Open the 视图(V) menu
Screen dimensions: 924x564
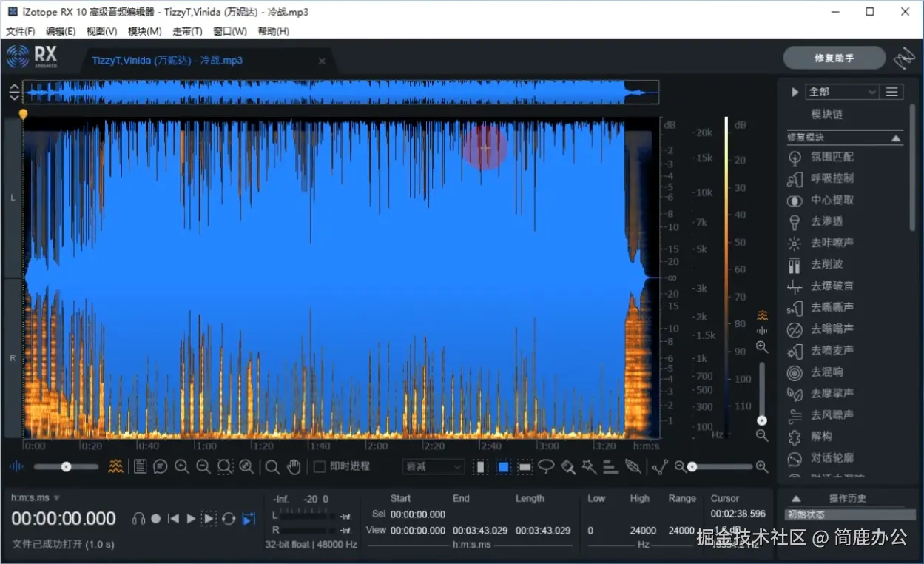[x=101, y=31]
